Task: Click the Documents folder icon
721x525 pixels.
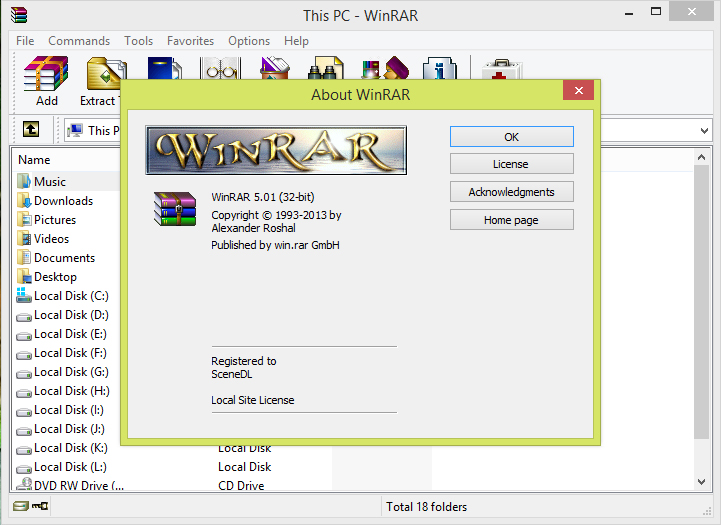Action: click(24, 257)
